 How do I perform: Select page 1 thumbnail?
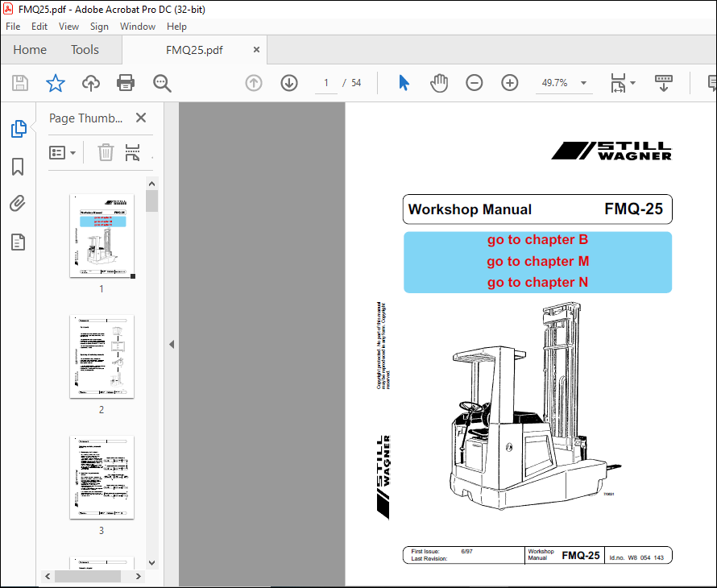click(x=102, y=235)
